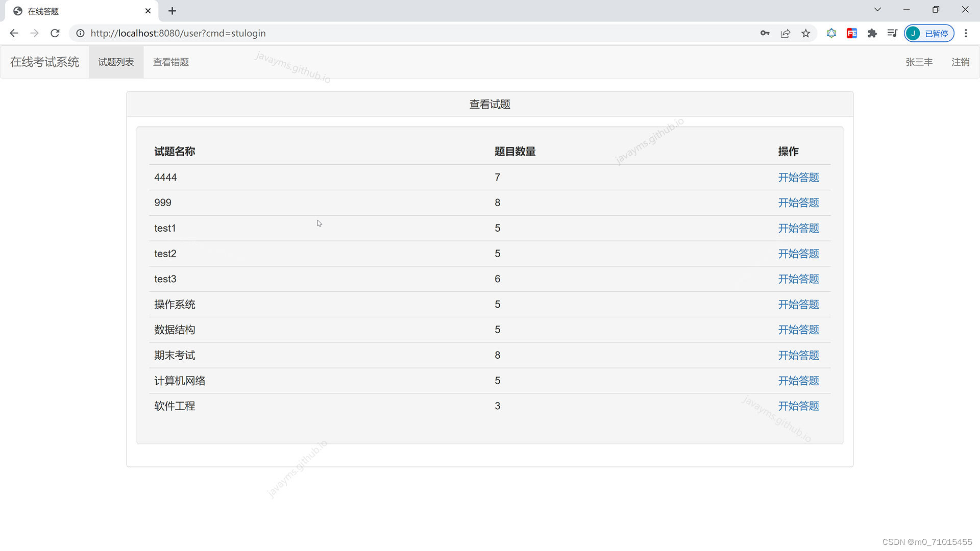Click 注销 to log out
The height and width of the screenshot is (551, 980).
(x=961, y=62)
